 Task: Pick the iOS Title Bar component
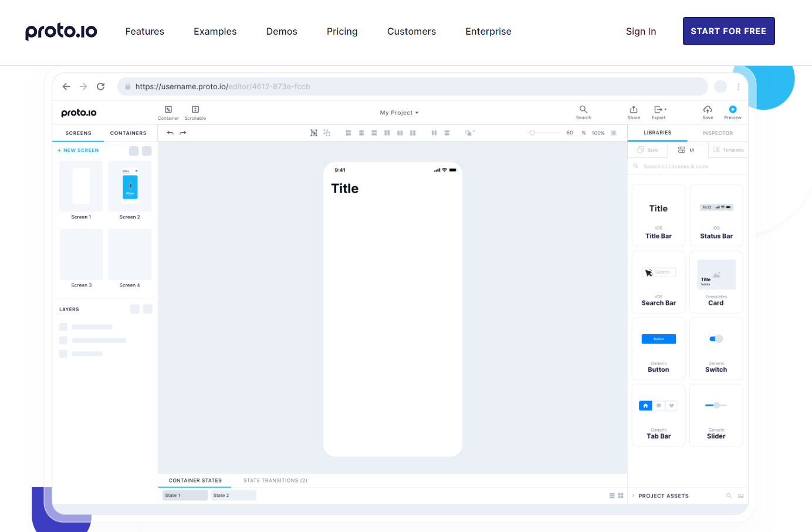point(658,216)
